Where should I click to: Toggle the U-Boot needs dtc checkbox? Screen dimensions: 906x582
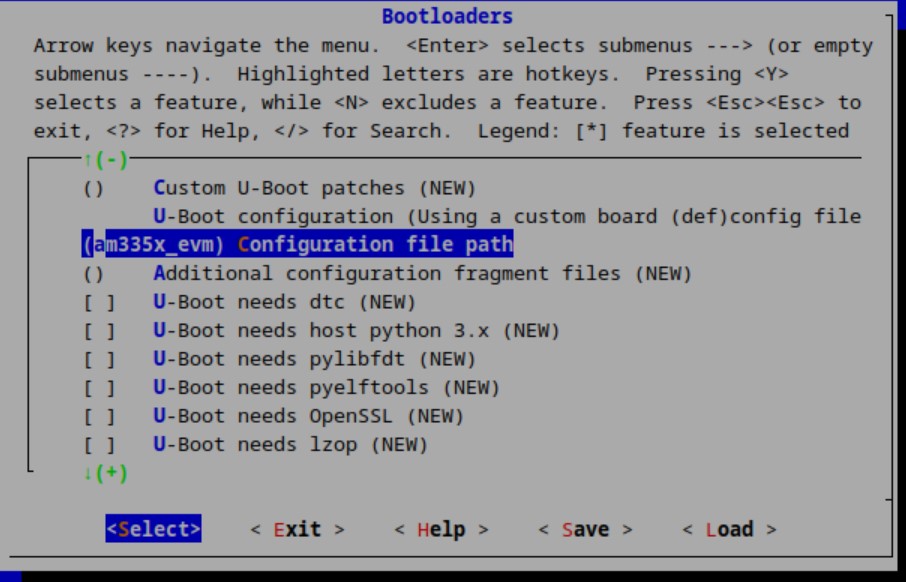[98, 302]
